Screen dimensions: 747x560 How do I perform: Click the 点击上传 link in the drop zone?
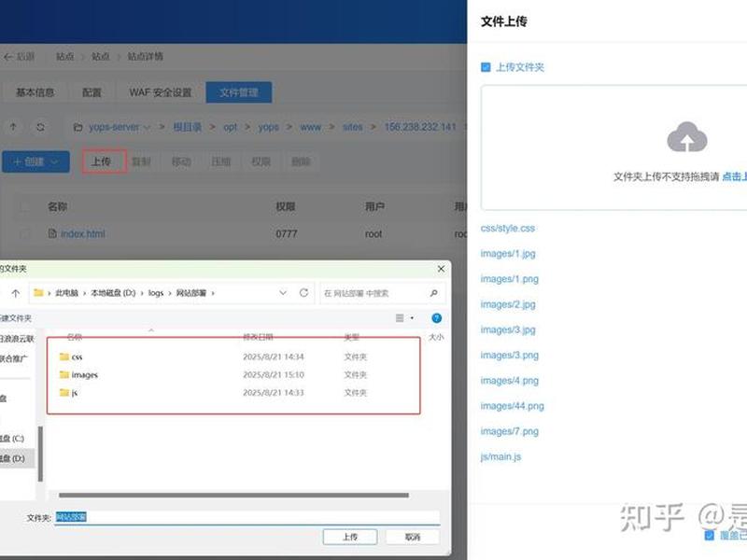tap(734, 176)
